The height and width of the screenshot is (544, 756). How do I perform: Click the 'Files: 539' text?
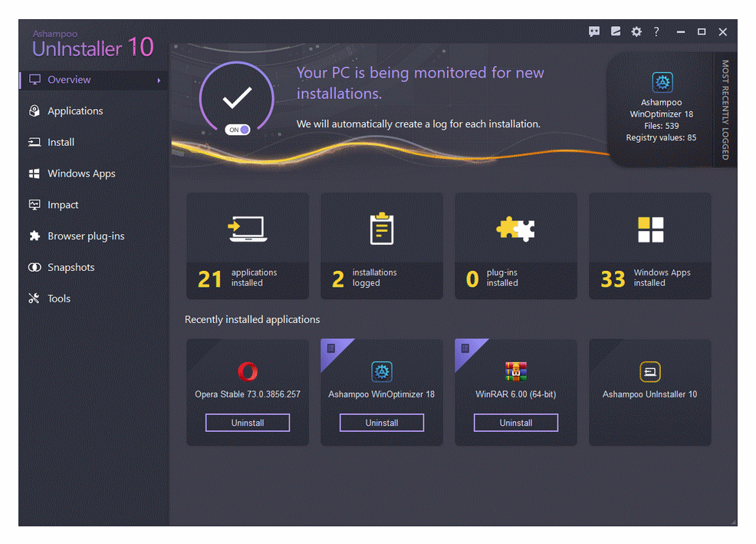(662, 126)
